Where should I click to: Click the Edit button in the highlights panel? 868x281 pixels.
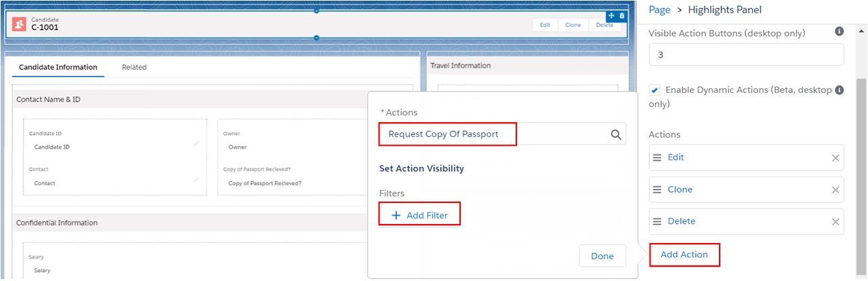545,24
